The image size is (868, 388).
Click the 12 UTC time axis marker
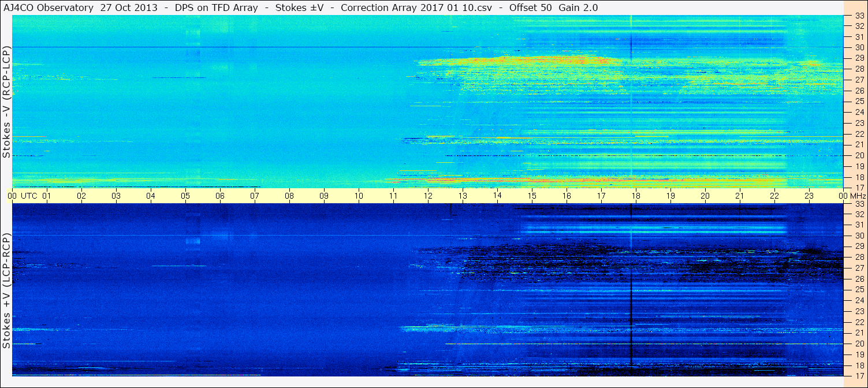pos(428,196)
